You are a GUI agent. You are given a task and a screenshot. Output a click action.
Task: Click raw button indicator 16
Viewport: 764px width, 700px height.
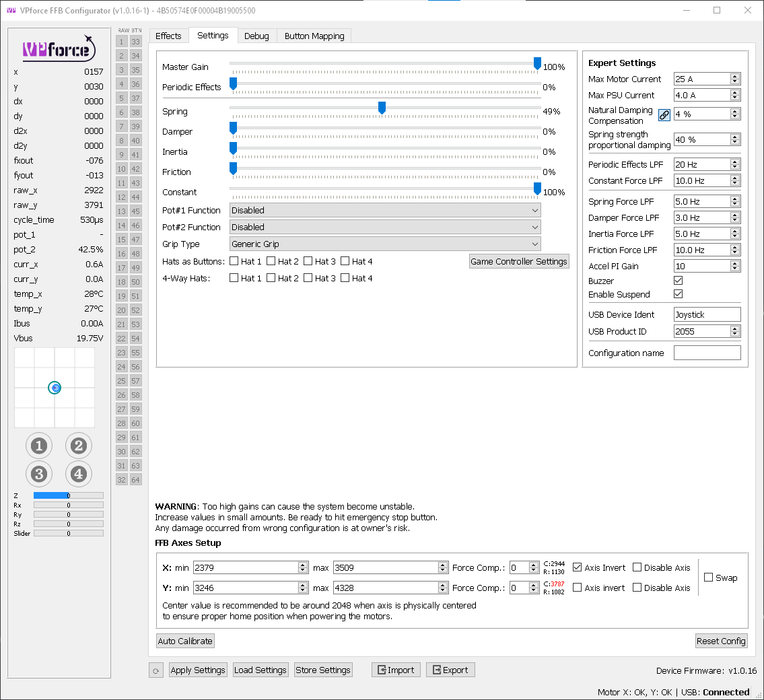click(x=122, y=254)
